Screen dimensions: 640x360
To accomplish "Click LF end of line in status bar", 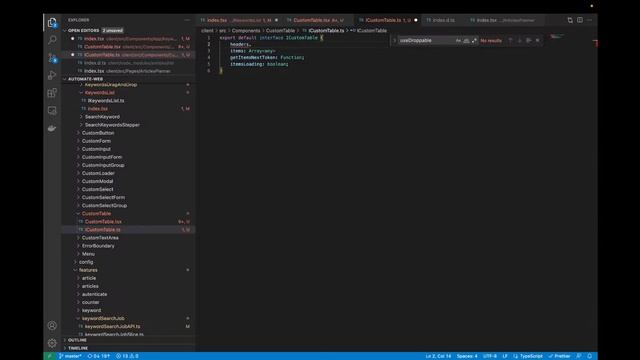I will click(505, 356).
